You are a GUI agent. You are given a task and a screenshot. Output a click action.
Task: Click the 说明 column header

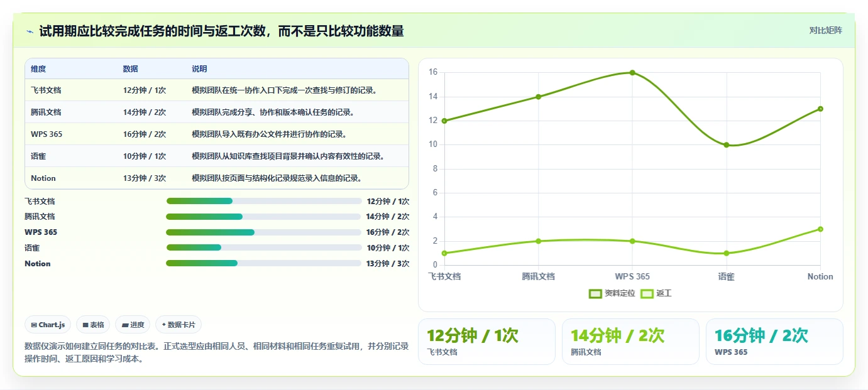click(x=199, y=69)
